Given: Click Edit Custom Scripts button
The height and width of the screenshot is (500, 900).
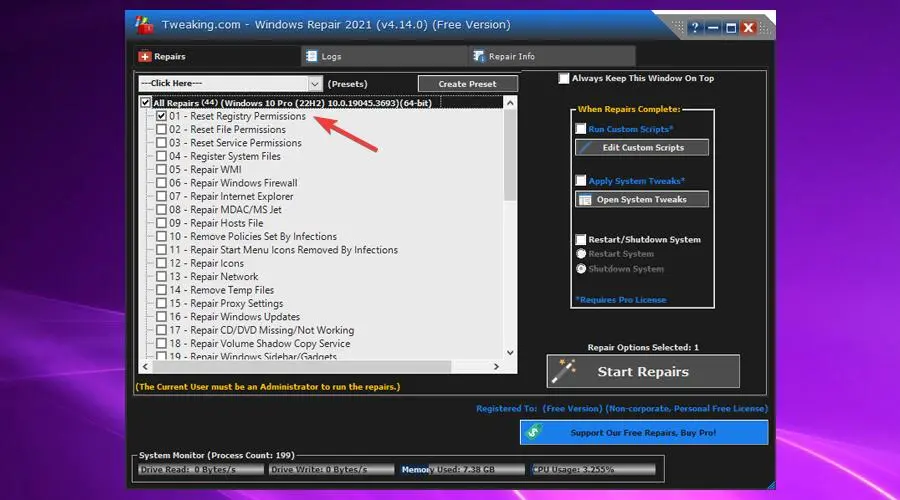Looking at the screenshot, I should [x=642, y=148].
